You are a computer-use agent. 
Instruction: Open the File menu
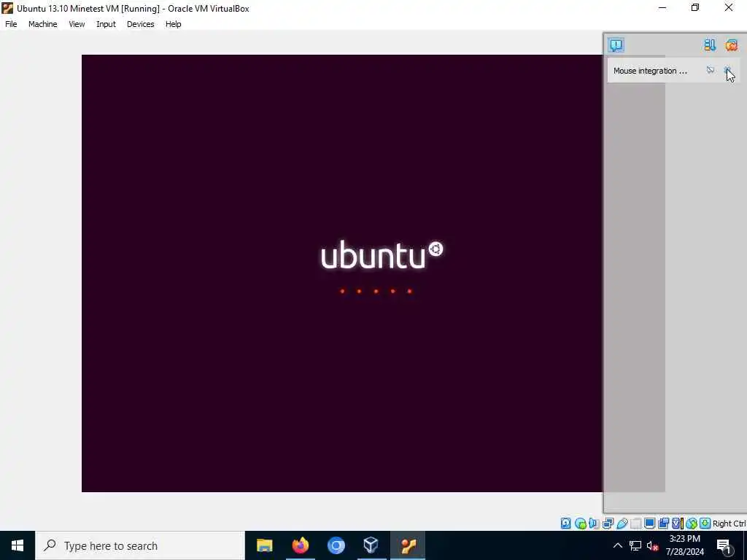11,24
